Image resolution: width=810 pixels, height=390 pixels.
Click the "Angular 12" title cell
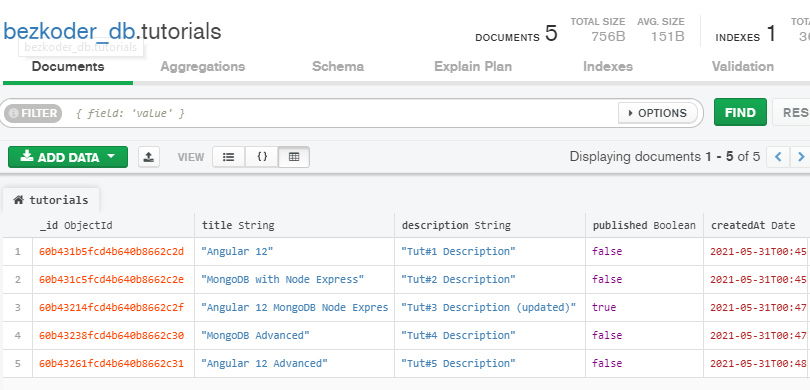[x=294, y=252]
